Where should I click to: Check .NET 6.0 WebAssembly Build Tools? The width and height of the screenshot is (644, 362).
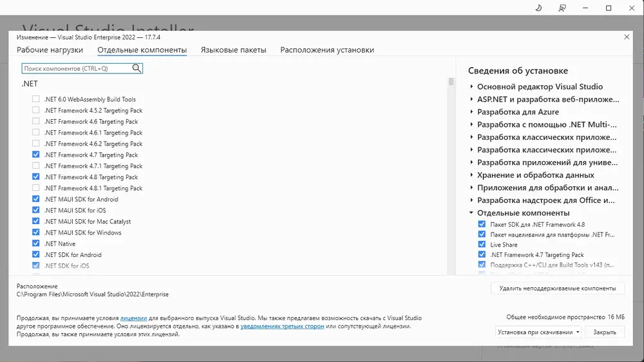pos(35,99)
